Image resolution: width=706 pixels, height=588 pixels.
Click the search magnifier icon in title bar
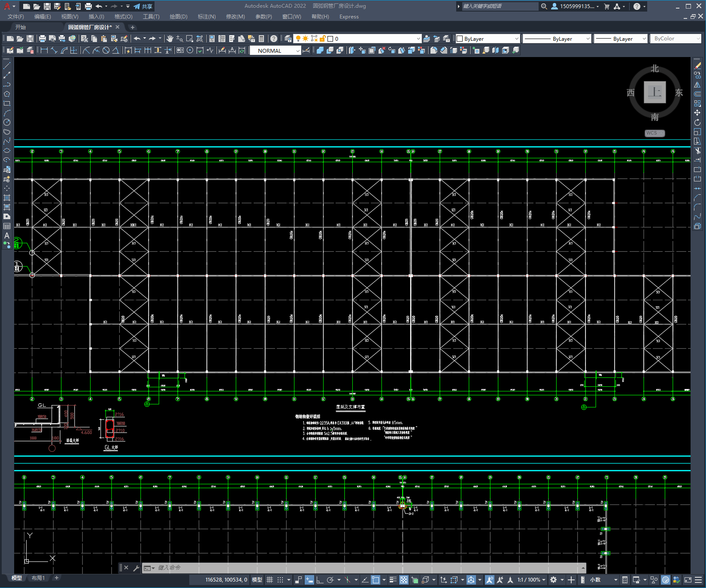[544, 6]
